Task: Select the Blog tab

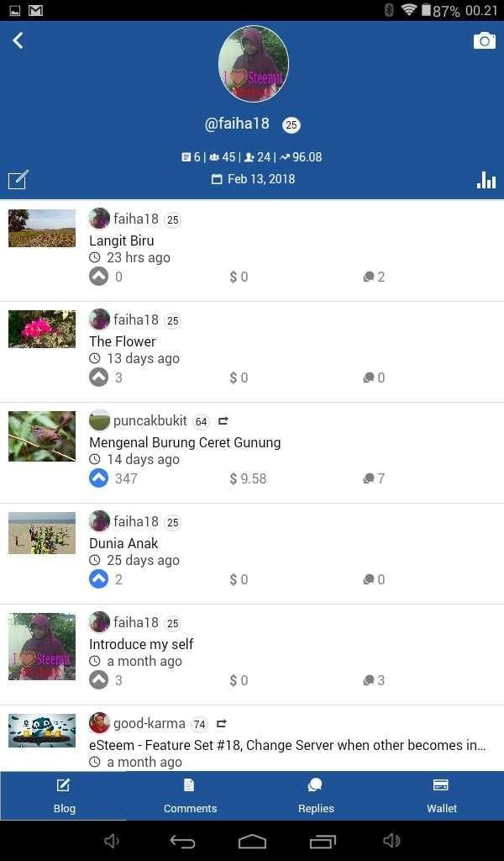Action: pyautogui.click(x=64, y=795)
